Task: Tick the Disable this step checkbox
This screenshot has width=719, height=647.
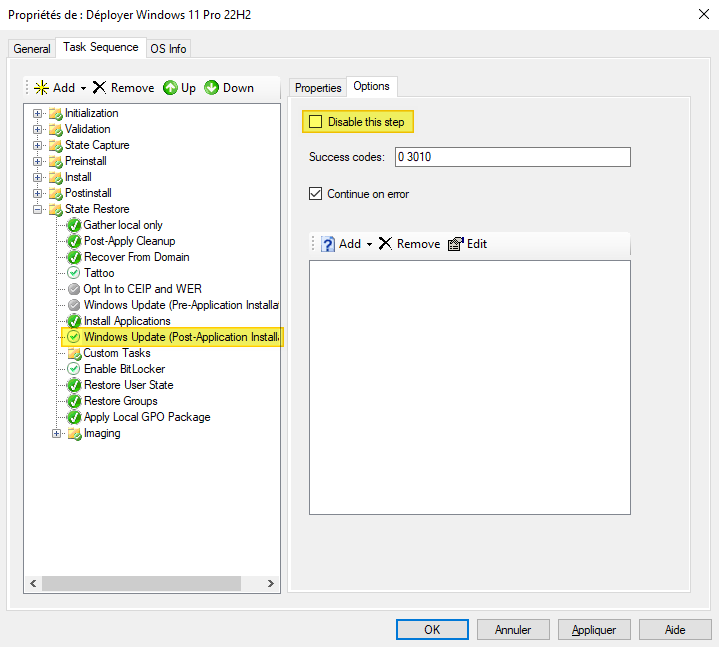Action: click(315, 122)
